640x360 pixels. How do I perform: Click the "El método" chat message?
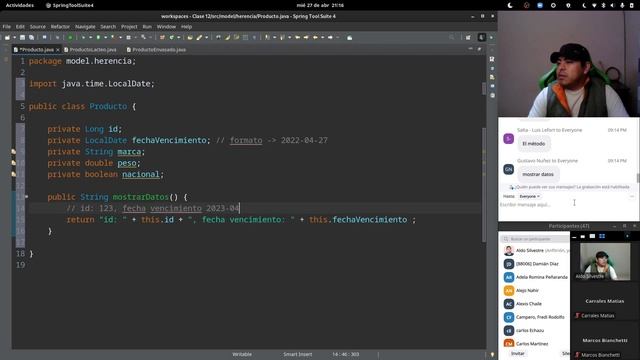point(534,144)
